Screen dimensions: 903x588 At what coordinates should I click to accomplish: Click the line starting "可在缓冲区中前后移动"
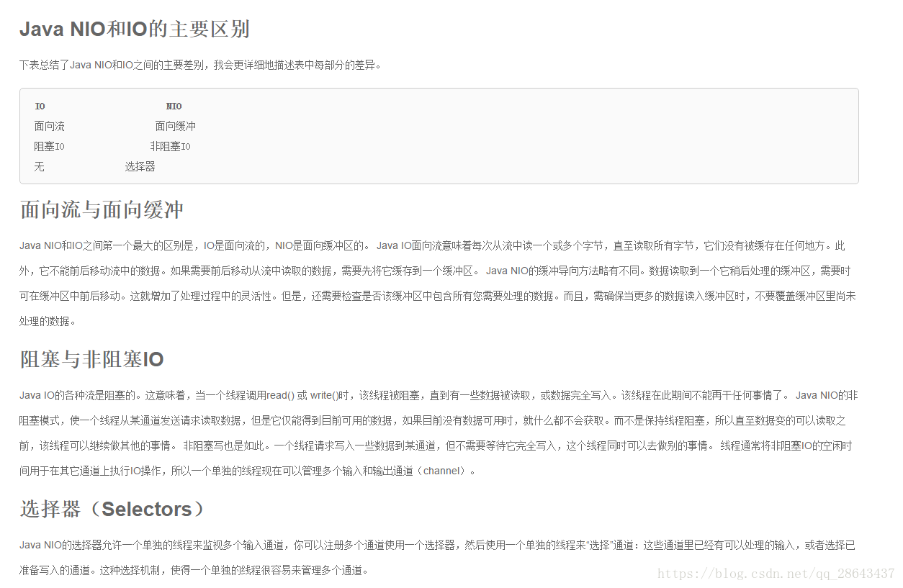pos(438,296)
